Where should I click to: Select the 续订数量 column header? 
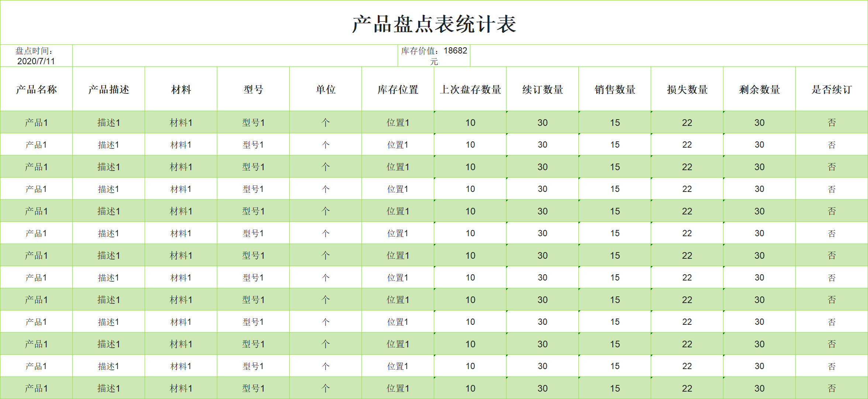click(542, 89)
